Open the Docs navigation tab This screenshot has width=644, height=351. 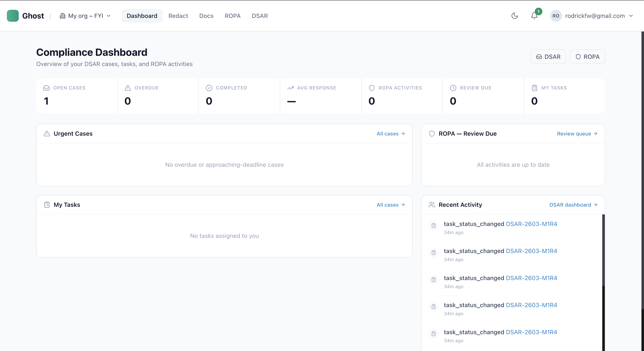pos(206,16)
